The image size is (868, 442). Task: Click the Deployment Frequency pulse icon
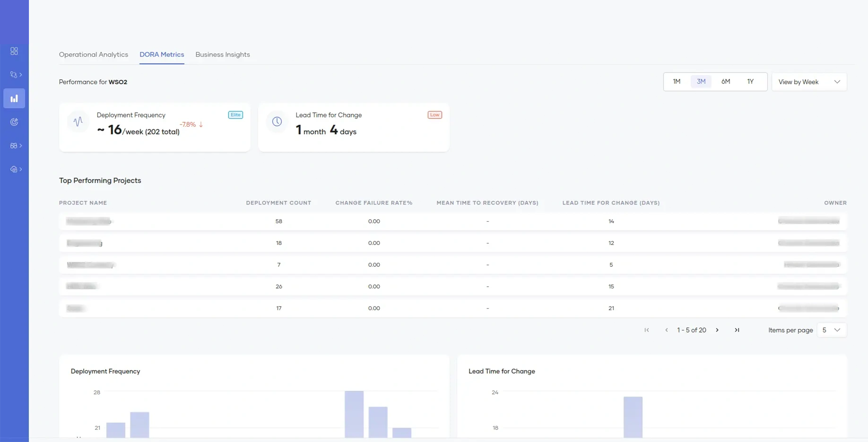click(78, 121)
